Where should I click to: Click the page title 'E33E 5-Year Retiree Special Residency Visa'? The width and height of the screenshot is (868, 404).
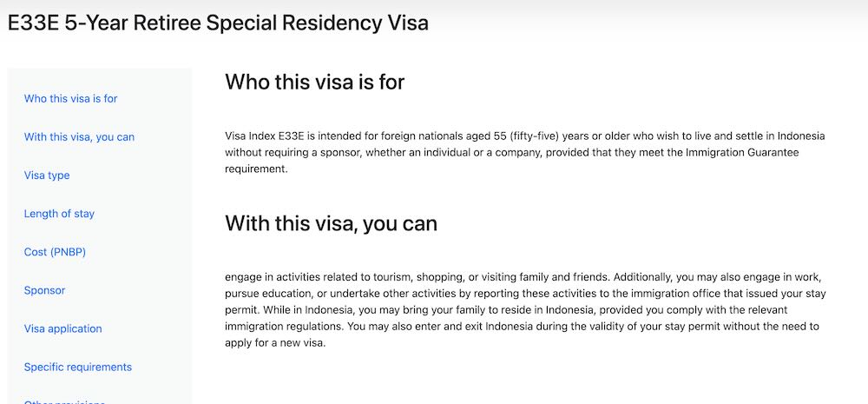(218, 23)
